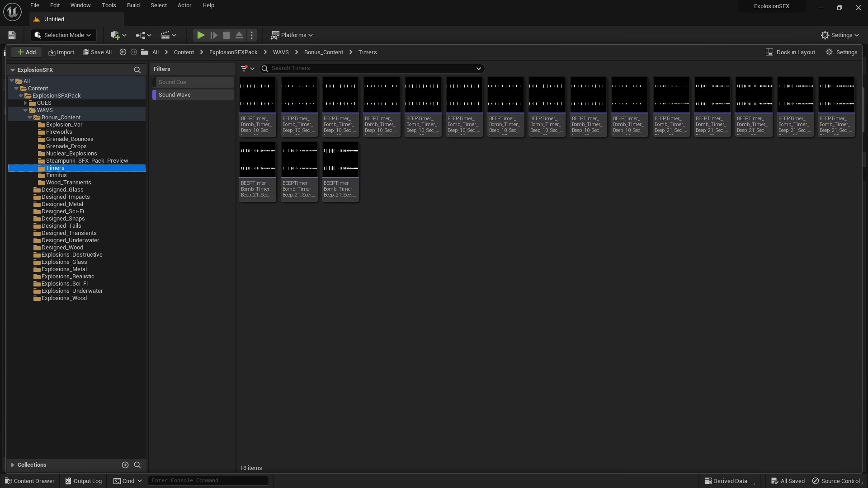The width and height of the screenshot is (868, 488).
Task: Expand the Collections section
Action: click(x=13, y=465)
